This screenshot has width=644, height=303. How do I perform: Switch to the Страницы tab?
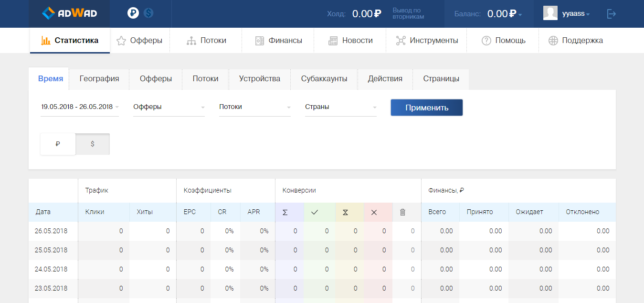point(441,79)
